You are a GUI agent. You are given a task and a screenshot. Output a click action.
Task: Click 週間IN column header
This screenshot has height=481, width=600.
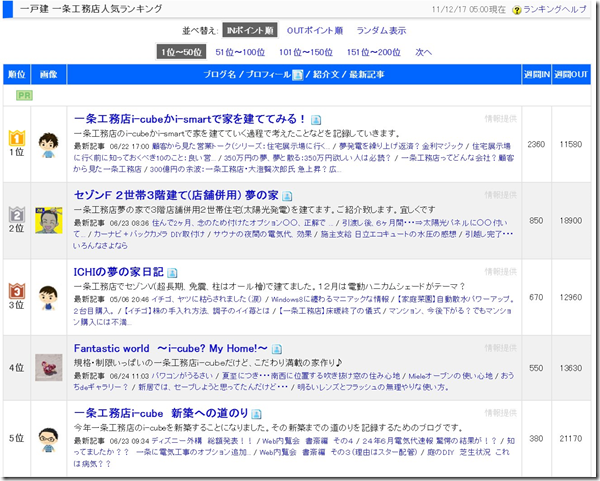tap(536, 74)
